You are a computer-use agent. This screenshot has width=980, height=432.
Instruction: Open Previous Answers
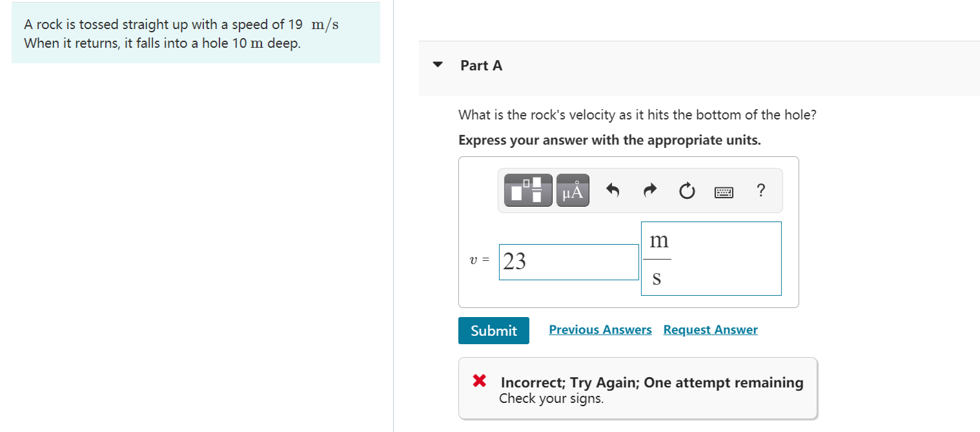click(600, 329)
